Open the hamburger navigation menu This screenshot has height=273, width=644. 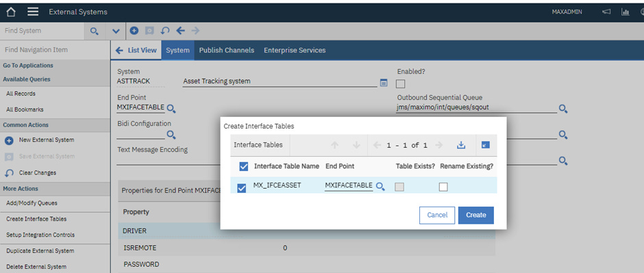point(34,12)
